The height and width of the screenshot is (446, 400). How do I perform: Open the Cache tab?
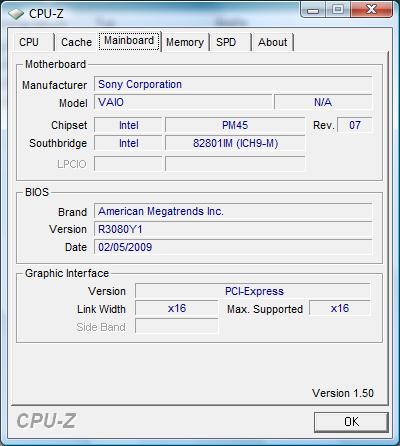tap(76, 42)
